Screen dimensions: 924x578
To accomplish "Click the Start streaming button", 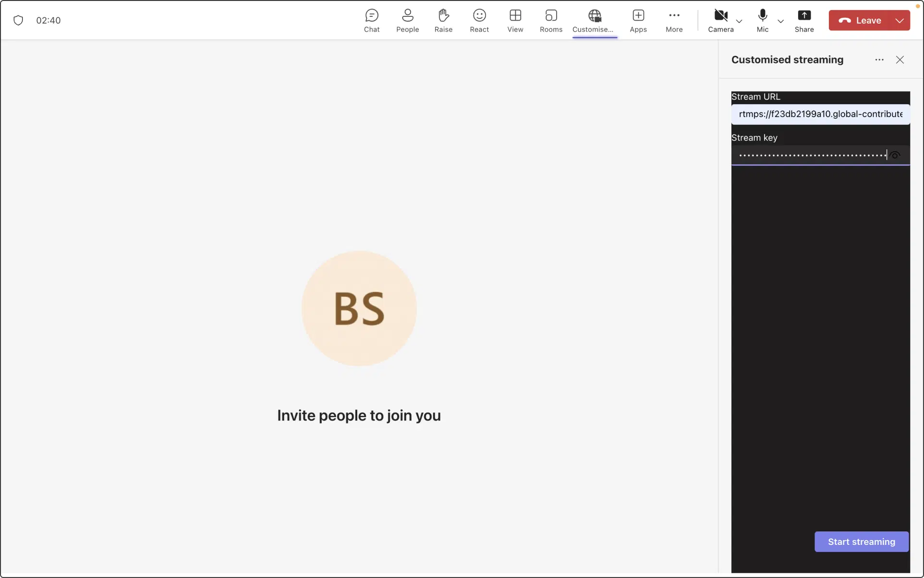I will pos(861,542).
